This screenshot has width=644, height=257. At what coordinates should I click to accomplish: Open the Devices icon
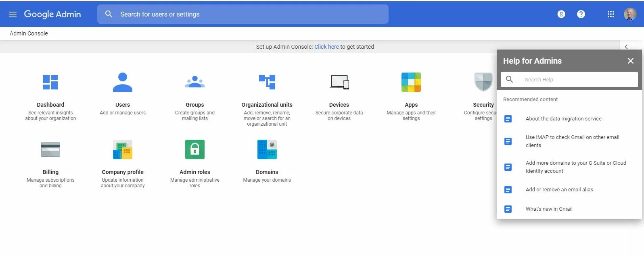339,82
